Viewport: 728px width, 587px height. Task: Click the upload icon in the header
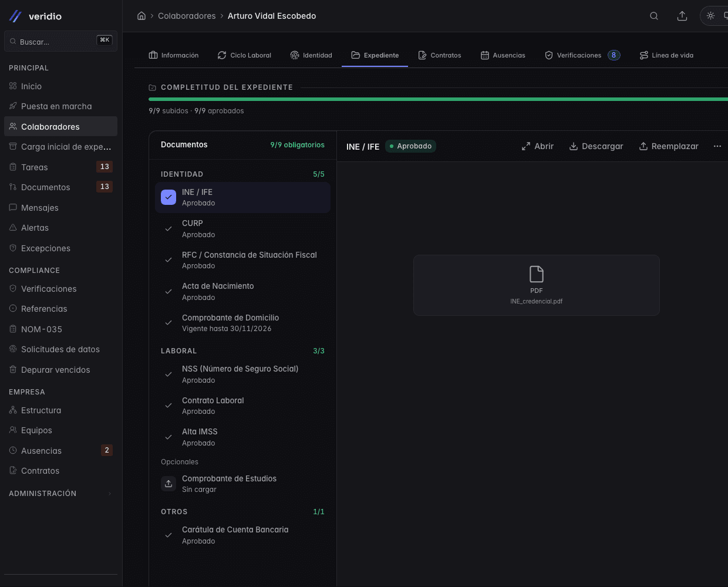pyautogui.click(x=682, y=16)
